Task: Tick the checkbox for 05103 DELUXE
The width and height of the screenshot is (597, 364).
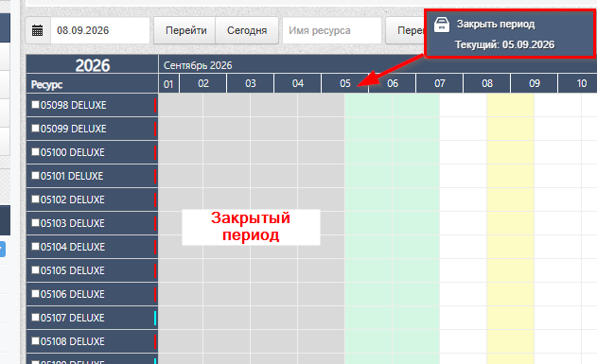Action: (35, 222)
